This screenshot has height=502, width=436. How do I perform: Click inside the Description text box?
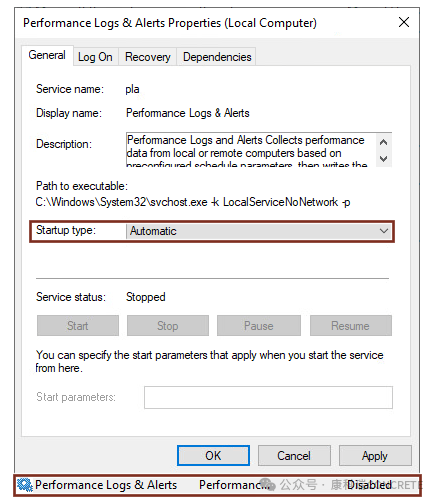(x=251, y=150)
